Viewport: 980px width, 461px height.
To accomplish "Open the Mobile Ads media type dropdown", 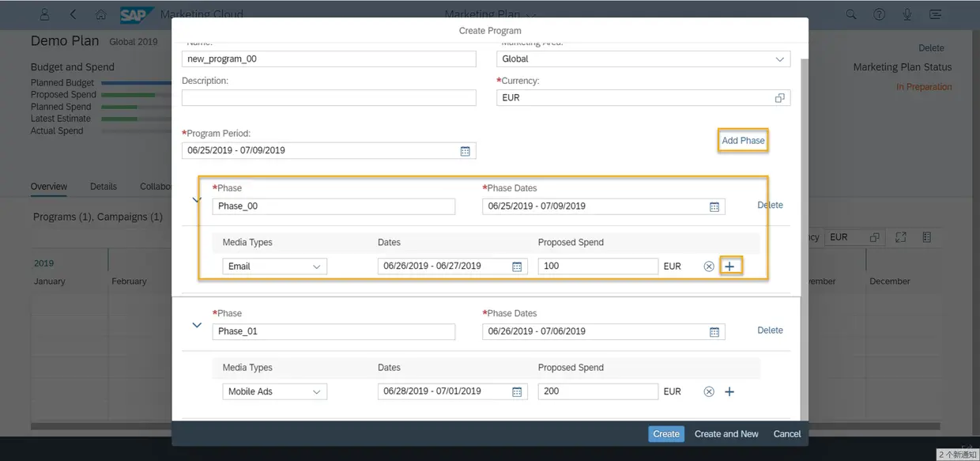I will [x=316, y=391].
